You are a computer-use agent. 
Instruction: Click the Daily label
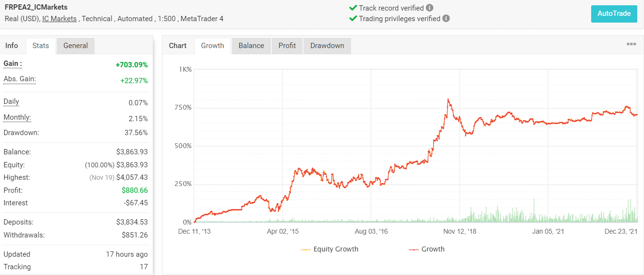pos(12,101)
